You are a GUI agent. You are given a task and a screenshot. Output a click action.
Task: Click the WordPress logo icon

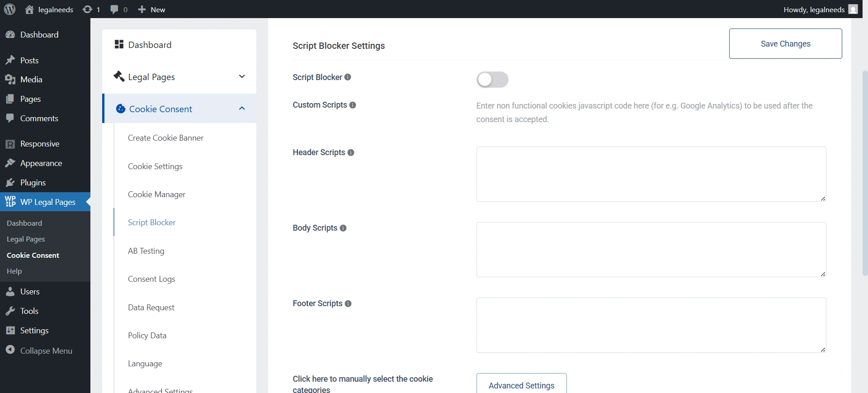pyautogui.click(x=9, y=9)
